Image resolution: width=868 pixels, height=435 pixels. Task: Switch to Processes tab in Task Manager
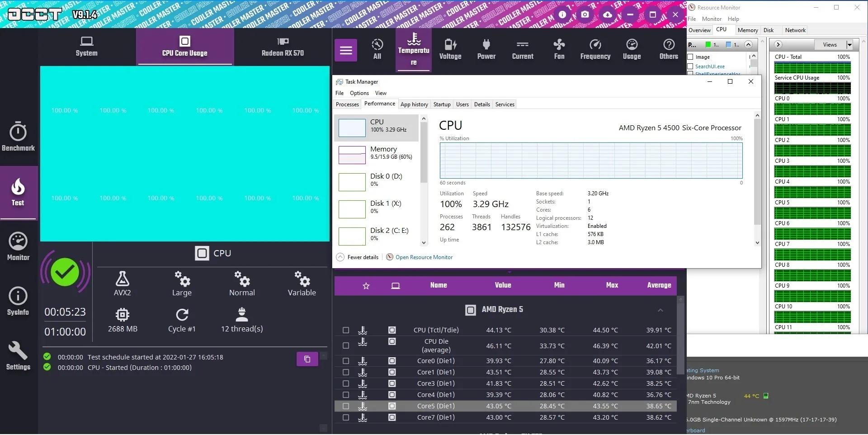coord(347,104)
